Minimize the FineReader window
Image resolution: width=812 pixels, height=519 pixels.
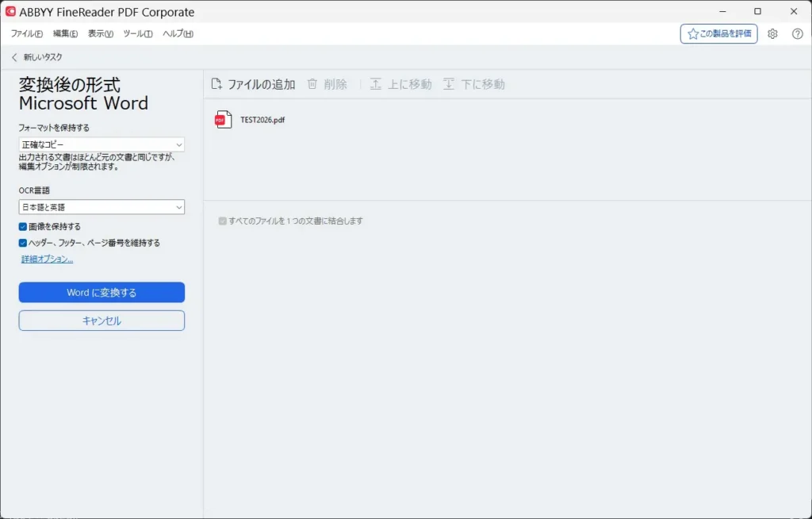pyautogui.click(x=723, y=11)
